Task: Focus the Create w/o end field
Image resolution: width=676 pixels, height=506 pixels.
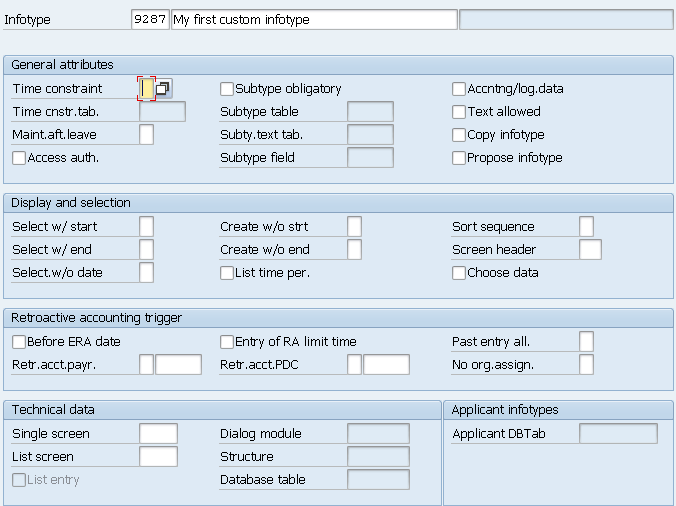Action: pos(354,250)
